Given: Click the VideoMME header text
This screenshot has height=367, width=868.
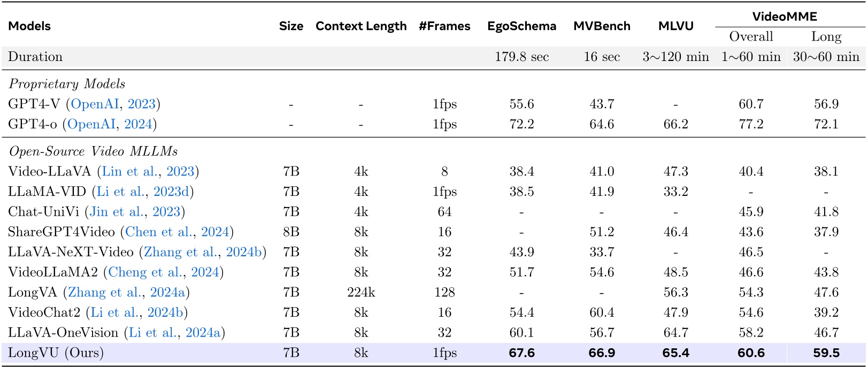Looking at the screenshot, I should coord(785,17).
